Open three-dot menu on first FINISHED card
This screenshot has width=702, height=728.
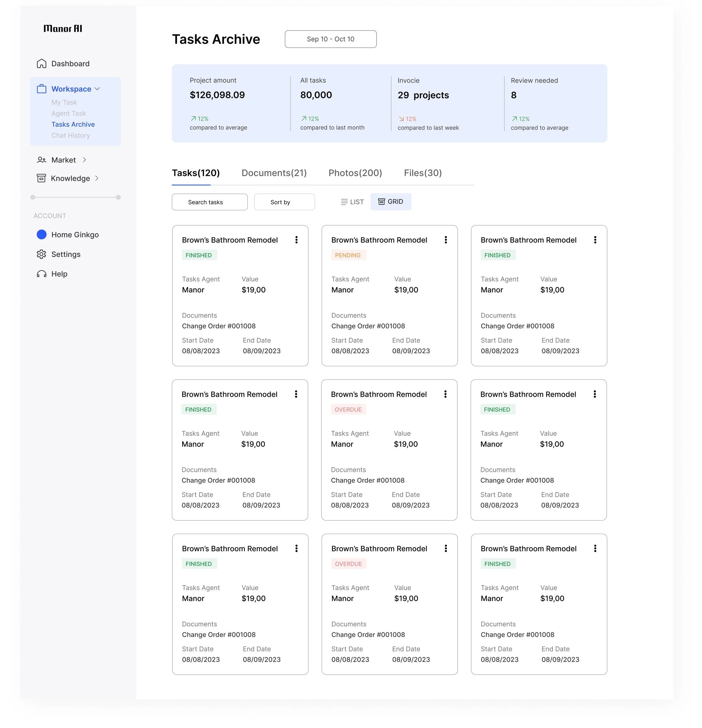297,240
